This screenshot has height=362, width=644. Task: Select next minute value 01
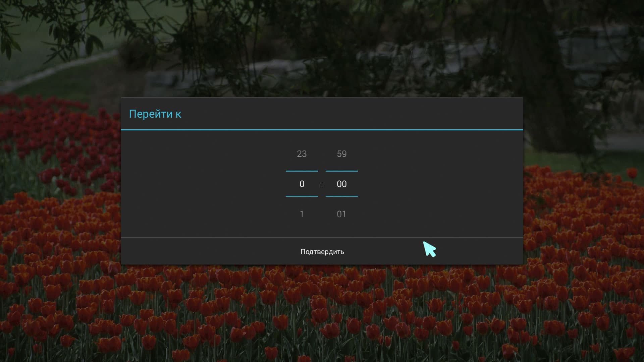click(341, 214)
